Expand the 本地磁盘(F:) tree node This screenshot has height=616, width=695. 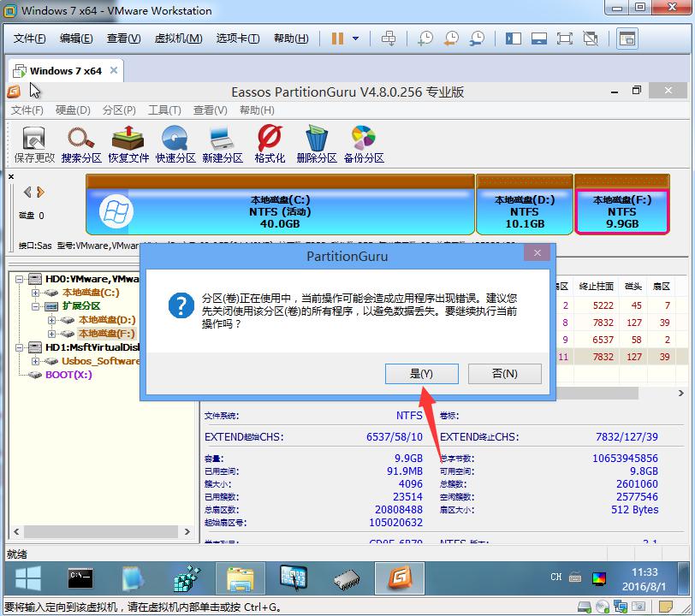pyautogui.click(x=51, y=334)
